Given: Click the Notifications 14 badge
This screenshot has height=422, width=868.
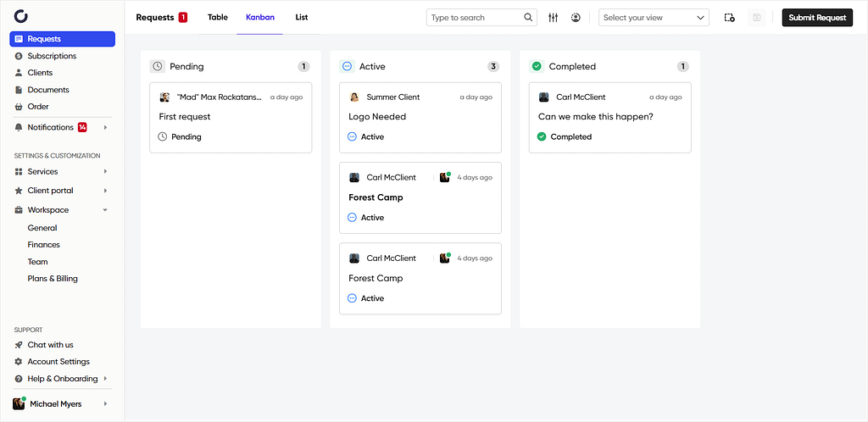Looking at the screenshot, I should (82, 127).
